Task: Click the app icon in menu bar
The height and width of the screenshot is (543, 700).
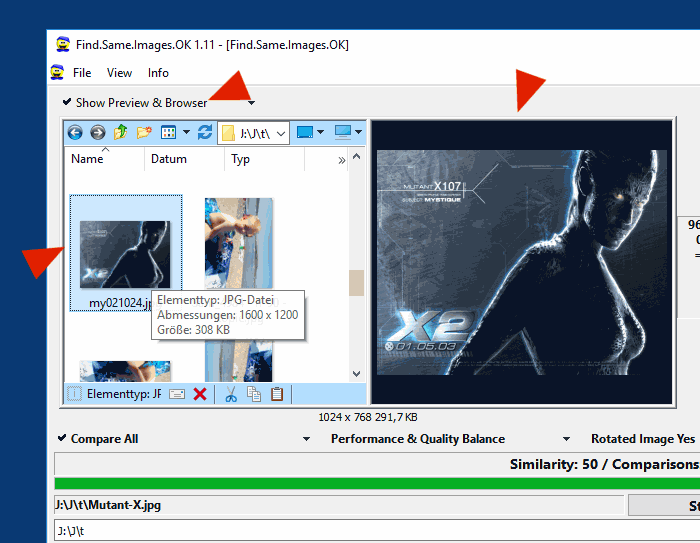Action: pos(57,72)
